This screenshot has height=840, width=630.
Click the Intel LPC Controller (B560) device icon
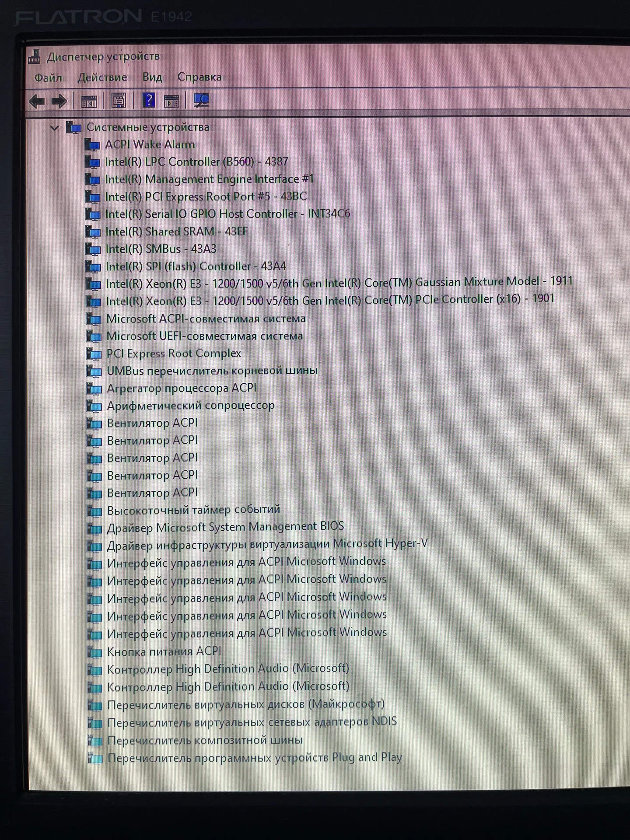pos(92,162)
